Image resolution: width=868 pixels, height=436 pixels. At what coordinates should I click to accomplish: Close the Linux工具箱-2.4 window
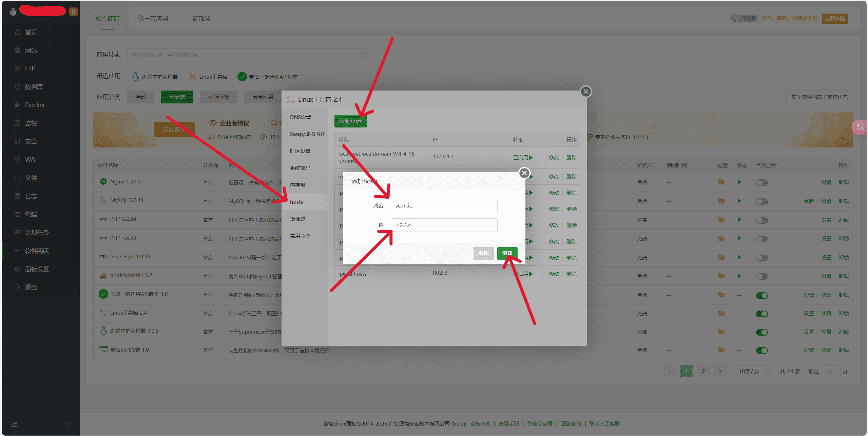pos(586,92)
